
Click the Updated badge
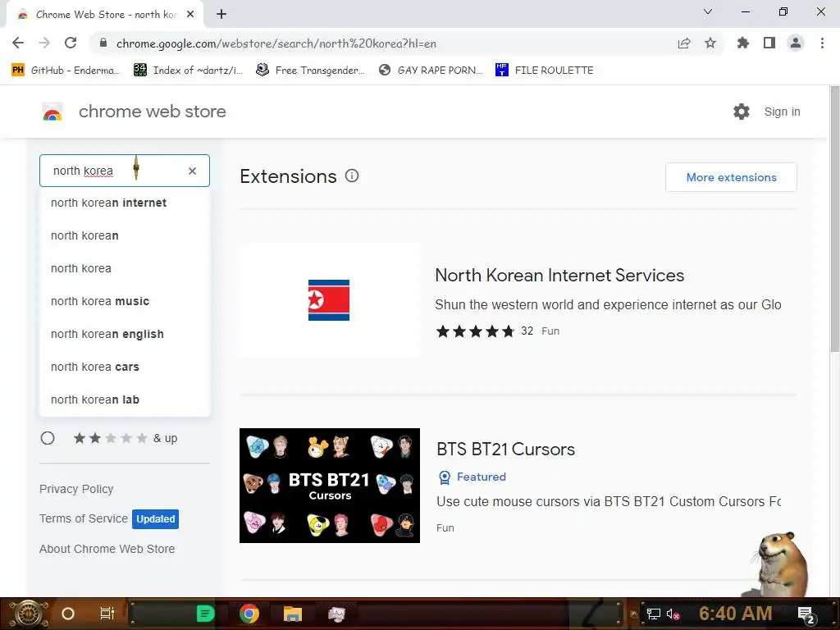pos(155,519)
